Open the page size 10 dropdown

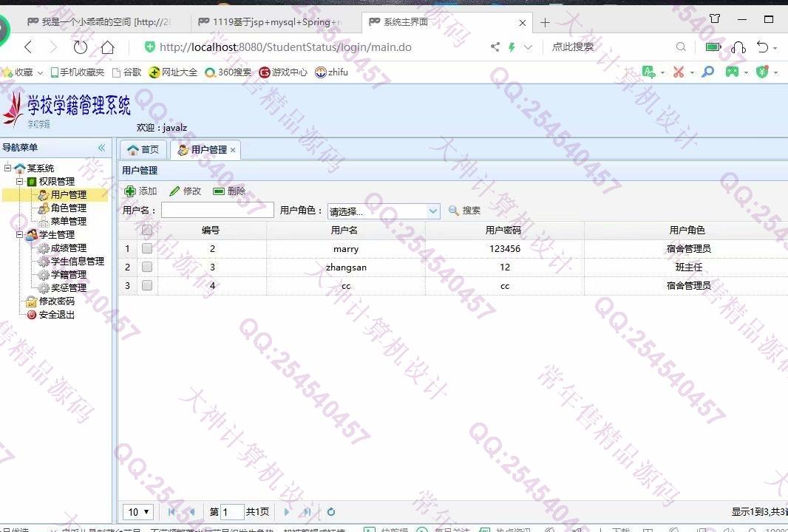coord(138,512)
